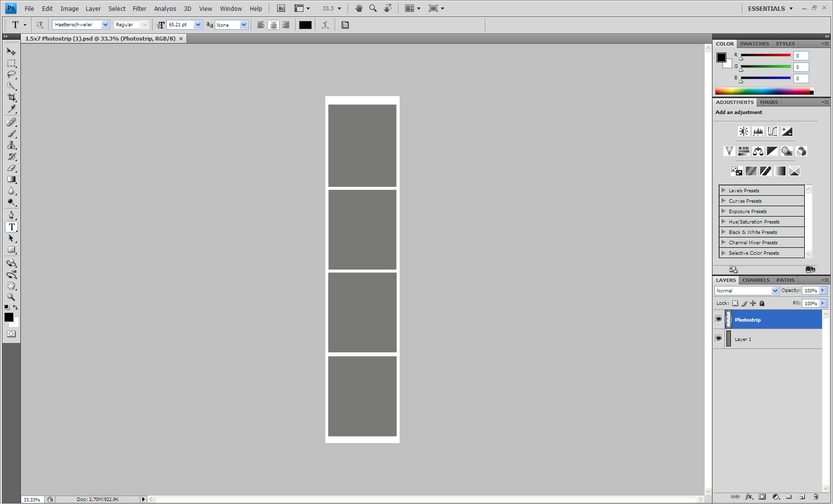The width and height of the screenshot is (833, 504).
Task: Select the Pen tool
Action: [x=11, y=215]
